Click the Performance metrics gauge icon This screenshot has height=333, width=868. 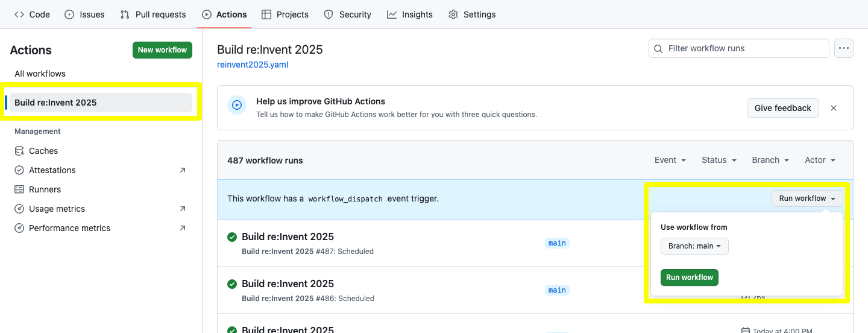(x=19, y=228)
